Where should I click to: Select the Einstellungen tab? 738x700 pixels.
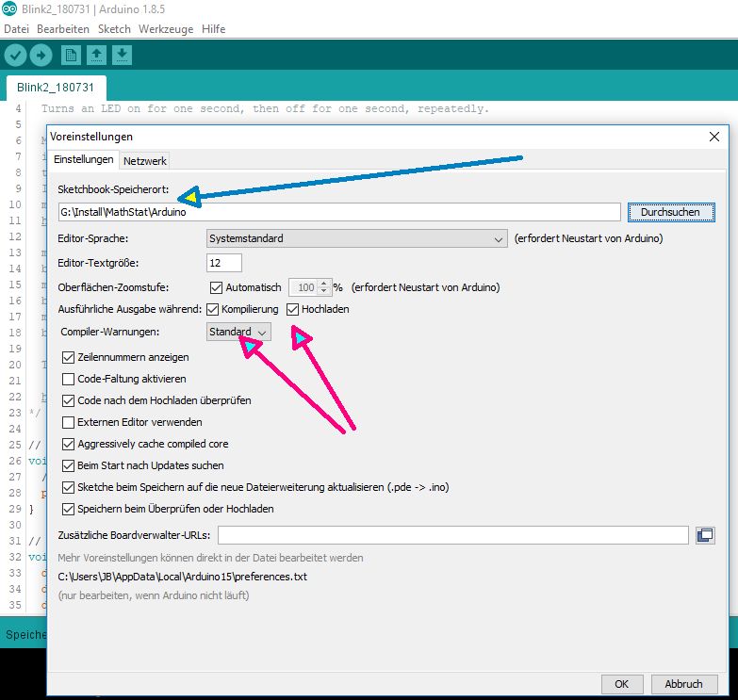83,159
